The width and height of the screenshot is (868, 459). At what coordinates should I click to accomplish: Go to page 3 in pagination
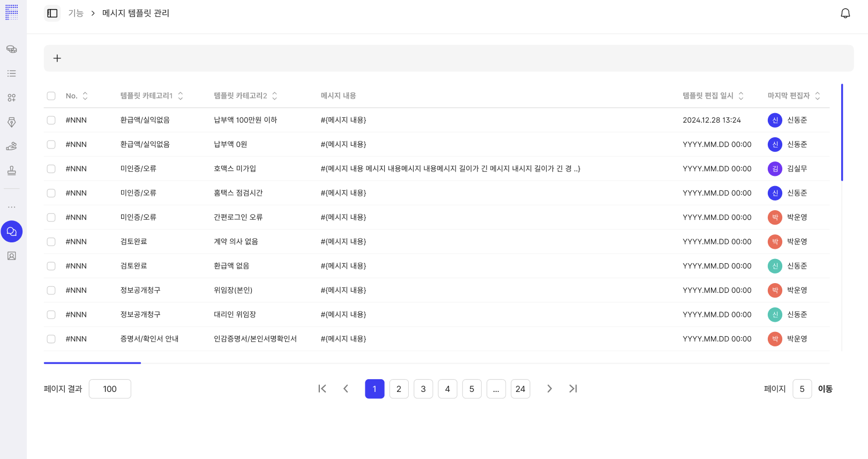[x=423, y=389]
